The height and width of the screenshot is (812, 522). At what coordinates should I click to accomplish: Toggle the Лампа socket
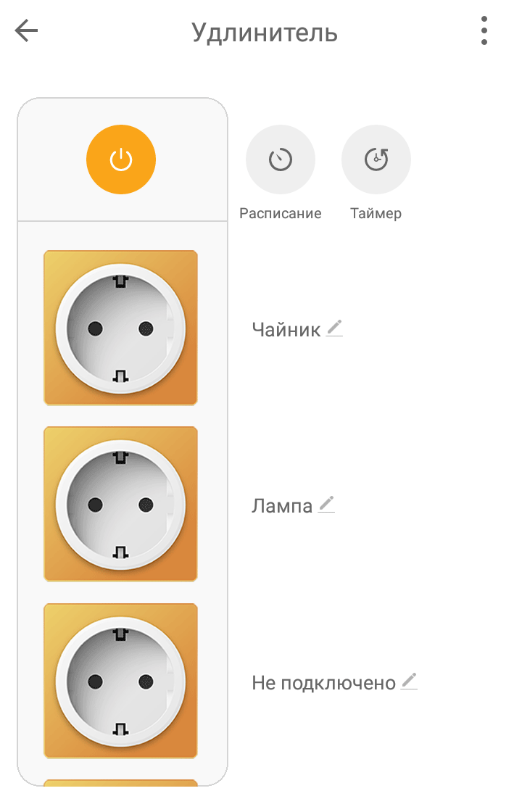click(120, 504)
